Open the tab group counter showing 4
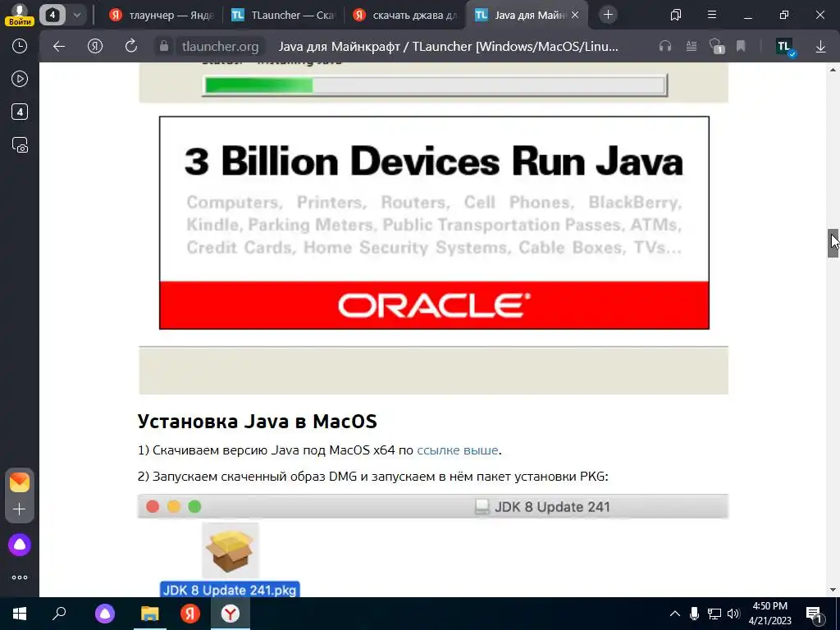The image size is (840, 630). tap(52, 15)
